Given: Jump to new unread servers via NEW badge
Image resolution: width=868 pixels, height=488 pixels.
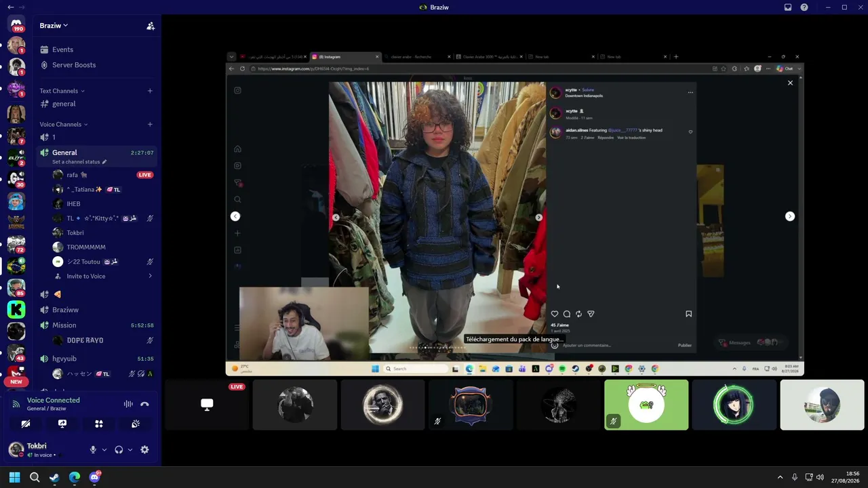Looking at the screenshot, I should 16,382.
